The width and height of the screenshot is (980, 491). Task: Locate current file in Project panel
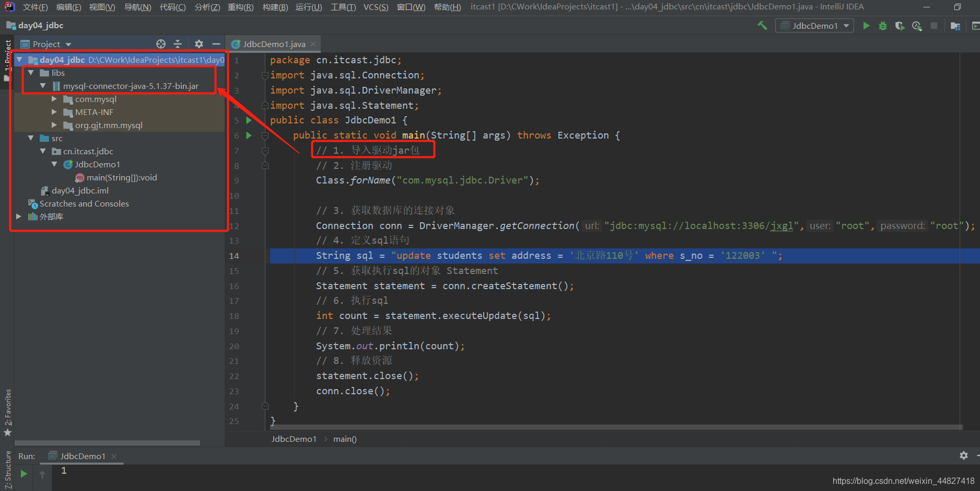(161, 44)
